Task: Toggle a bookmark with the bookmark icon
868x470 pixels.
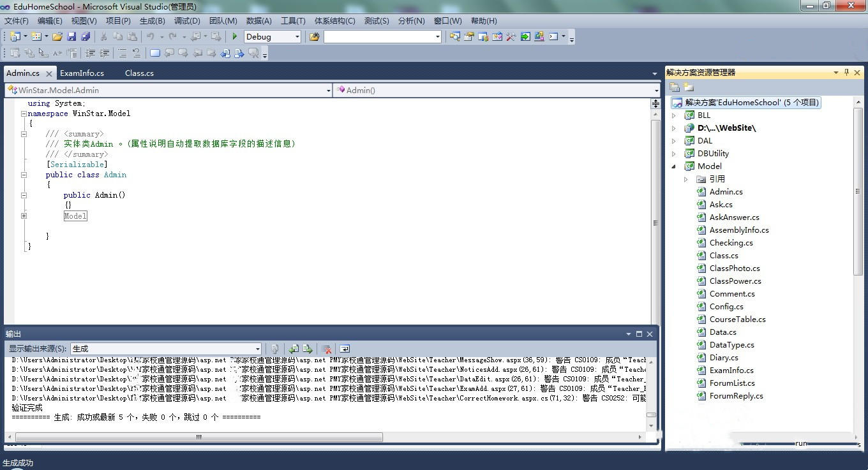Action: 155,54
